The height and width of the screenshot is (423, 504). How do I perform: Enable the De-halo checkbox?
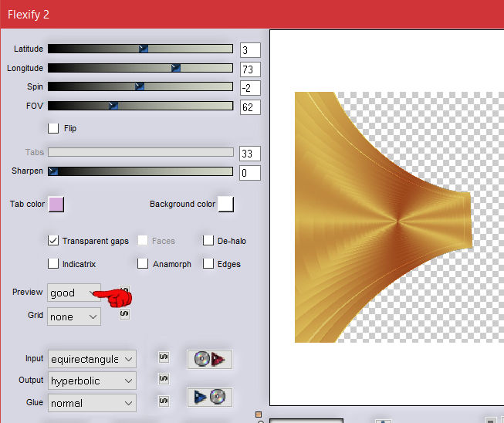point(208,240)
